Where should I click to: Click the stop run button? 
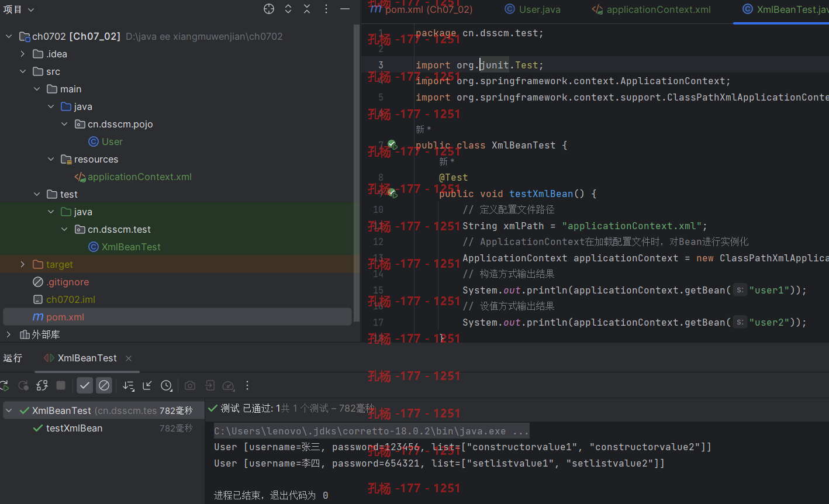click(61, 385)
